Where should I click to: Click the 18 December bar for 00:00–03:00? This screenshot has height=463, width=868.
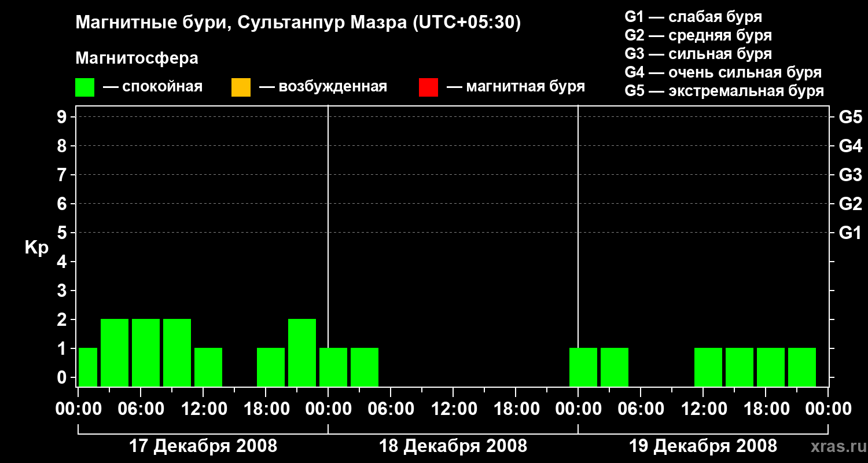point(333,367)
